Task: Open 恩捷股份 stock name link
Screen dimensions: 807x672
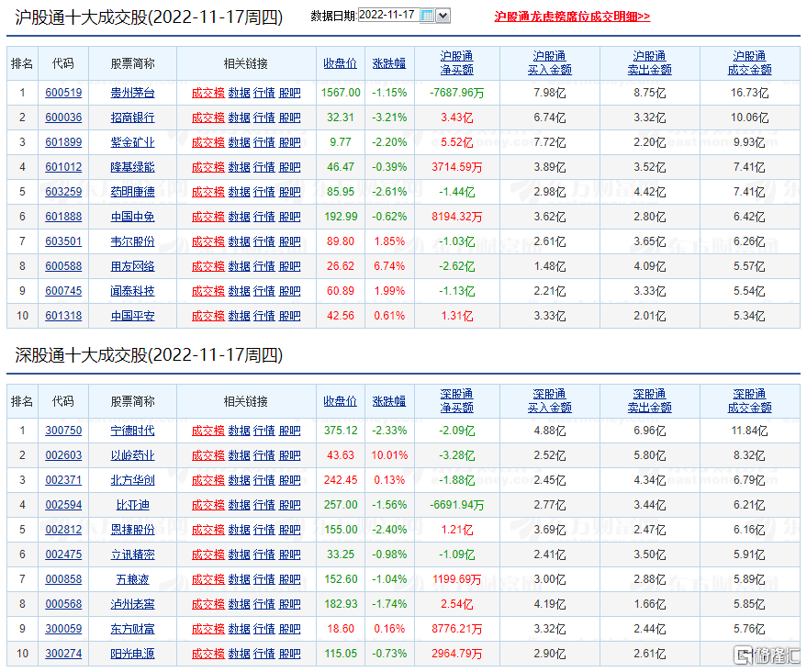Action: point(133,530)
